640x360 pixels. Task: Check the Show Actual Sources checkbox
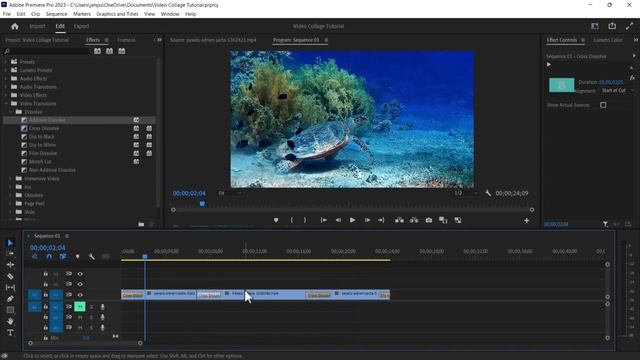coord(603,105)
